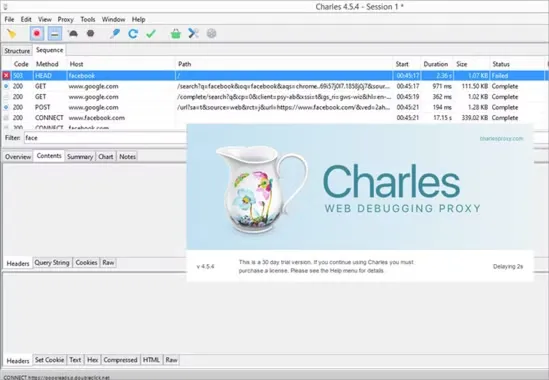Sort requests by the Duration column header
The height and width of the screenshot is (380, 549).
pos(436,64)
